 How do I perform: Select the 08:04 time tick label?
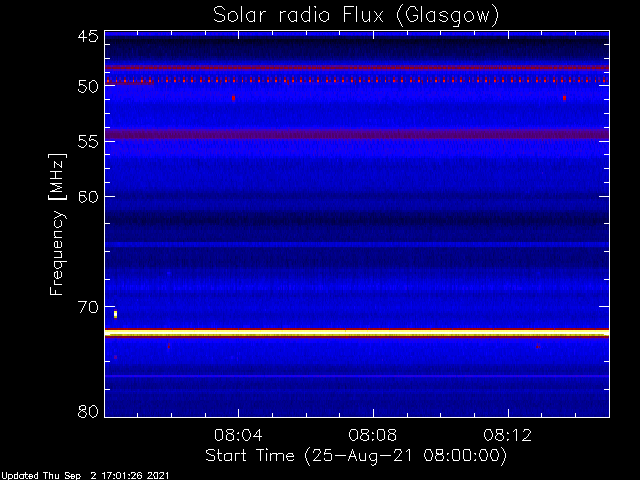tap(238, 435)
